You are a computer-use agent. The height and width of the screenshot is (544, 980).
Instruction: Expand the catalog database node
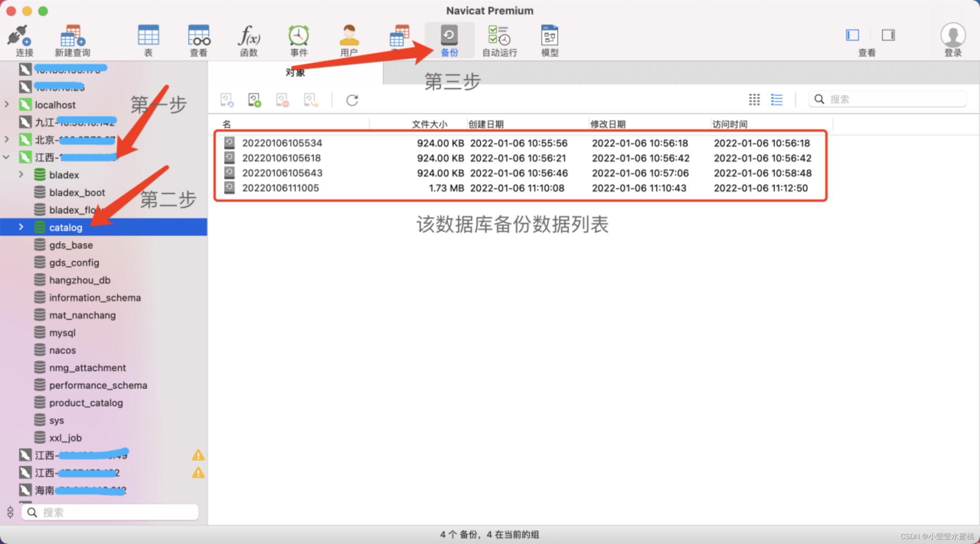pos(21,227)
